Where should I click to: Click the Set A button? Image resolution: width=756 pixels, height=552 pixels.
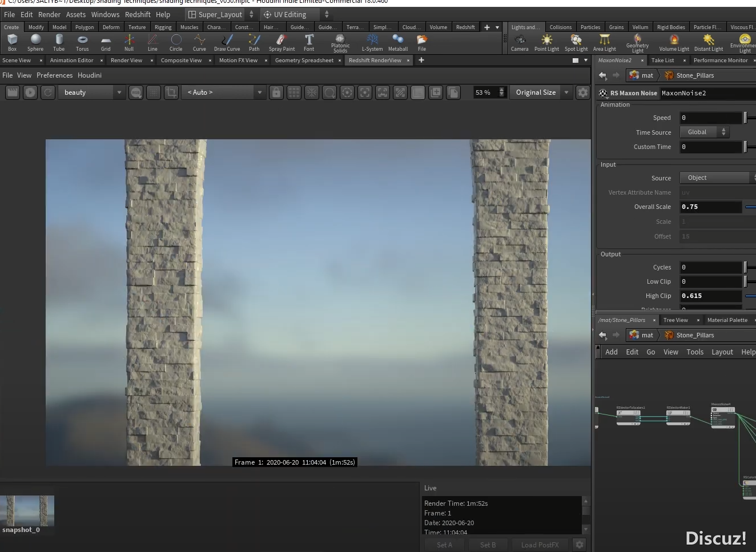pos(444,545)
